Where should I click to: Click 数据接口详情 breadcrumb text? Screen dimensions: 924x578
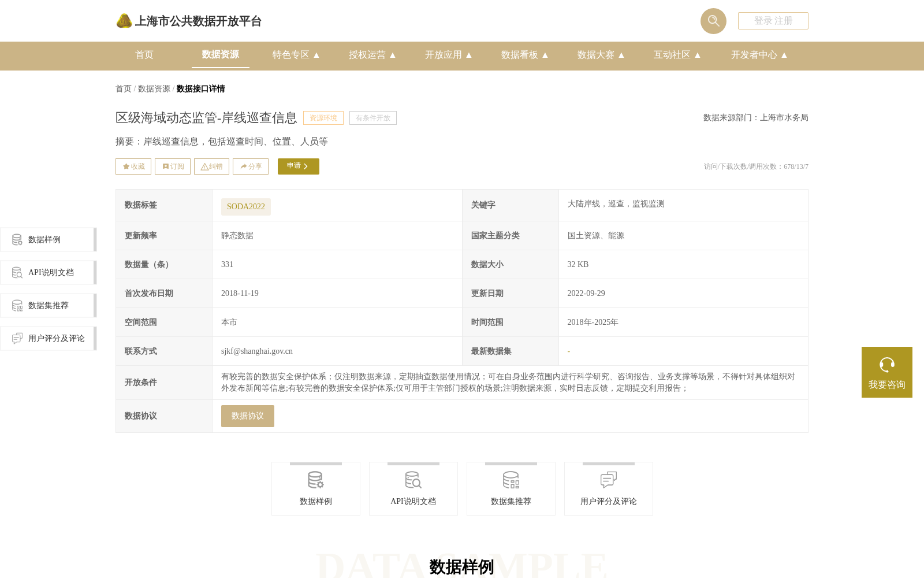(201, 88)
